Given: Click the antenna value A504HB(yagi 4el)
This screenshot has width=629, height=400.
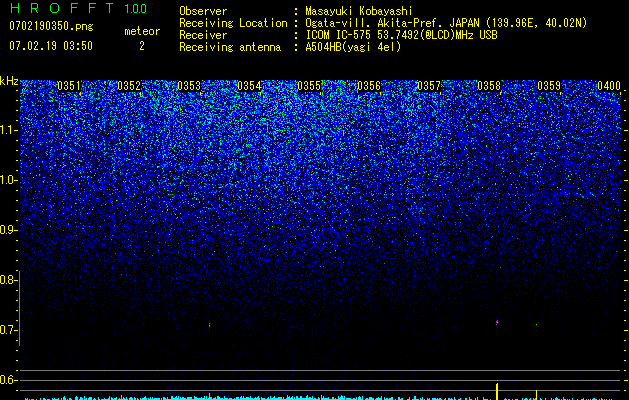Looking at the screenshot, I should point(353,47).
